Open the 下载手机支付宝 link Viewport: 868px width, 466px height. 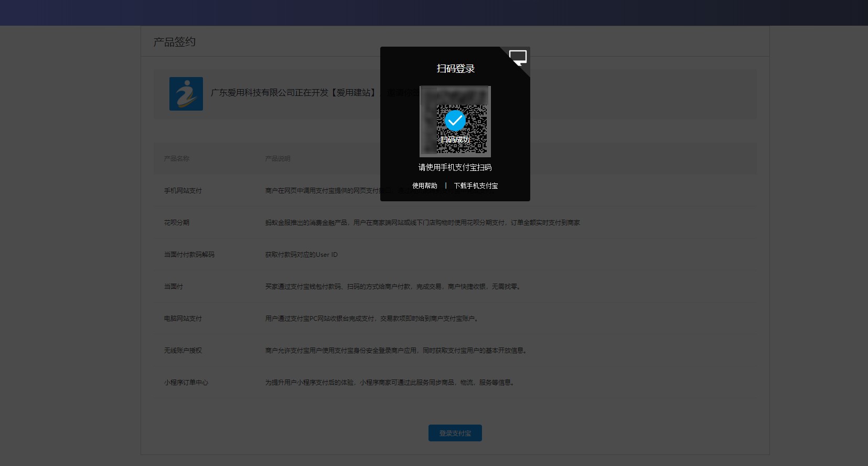(x=476, y=186)
